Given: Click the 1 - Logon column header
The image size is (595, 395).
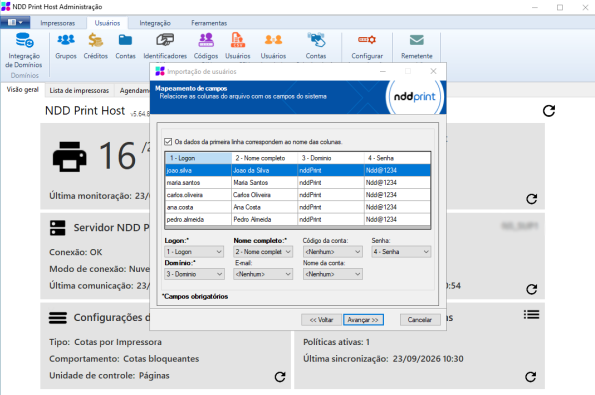Looking at the screenshot, I should pyautogui.click(x=198, y=158).
